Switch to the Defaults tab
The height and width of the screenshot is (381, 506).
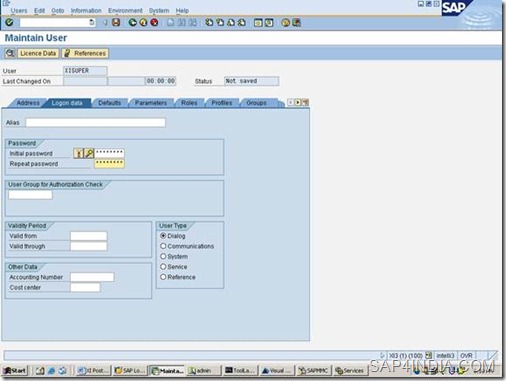[109, 103]
